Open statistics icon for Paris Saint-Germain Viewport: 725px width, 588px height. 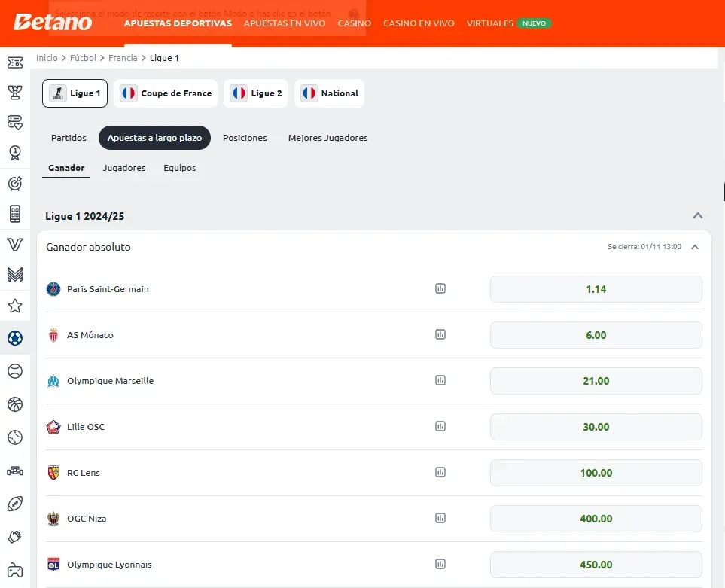pyautogui.click(x=440, y=288)
